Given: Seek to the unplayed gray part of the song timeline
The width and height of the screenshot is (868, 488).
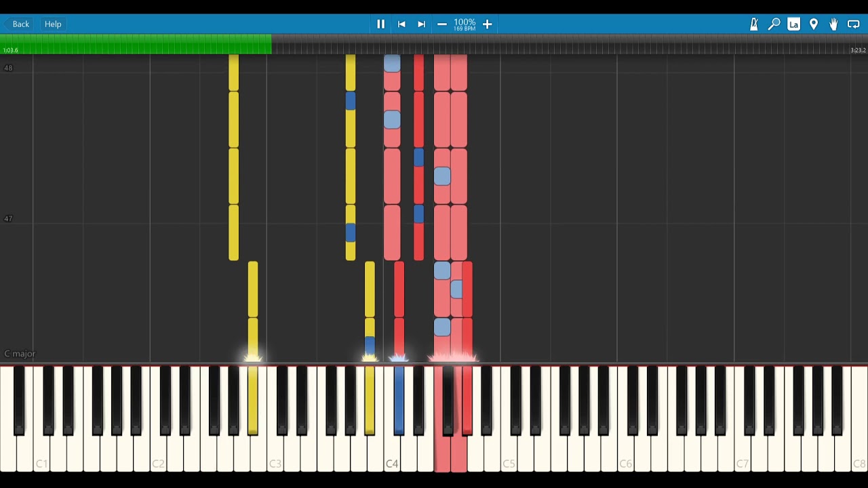Looking at the screenshot, I should click(x=570, y=44).
